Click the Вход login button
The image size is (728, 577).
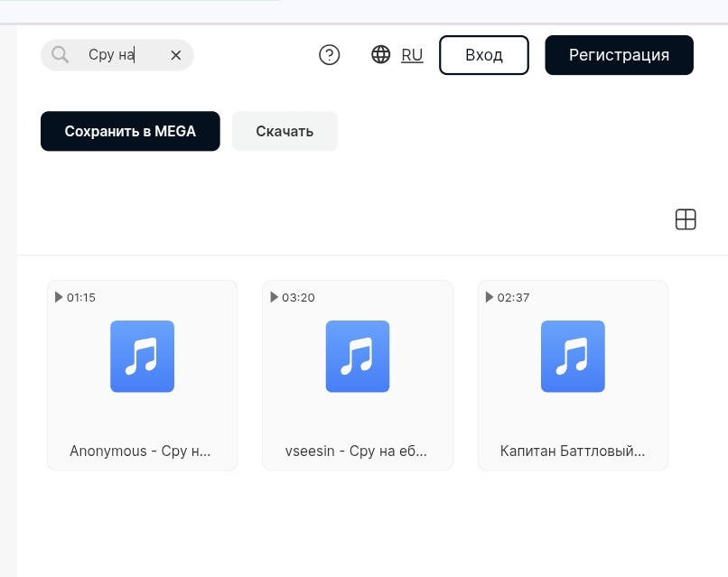tap(484, 55)
